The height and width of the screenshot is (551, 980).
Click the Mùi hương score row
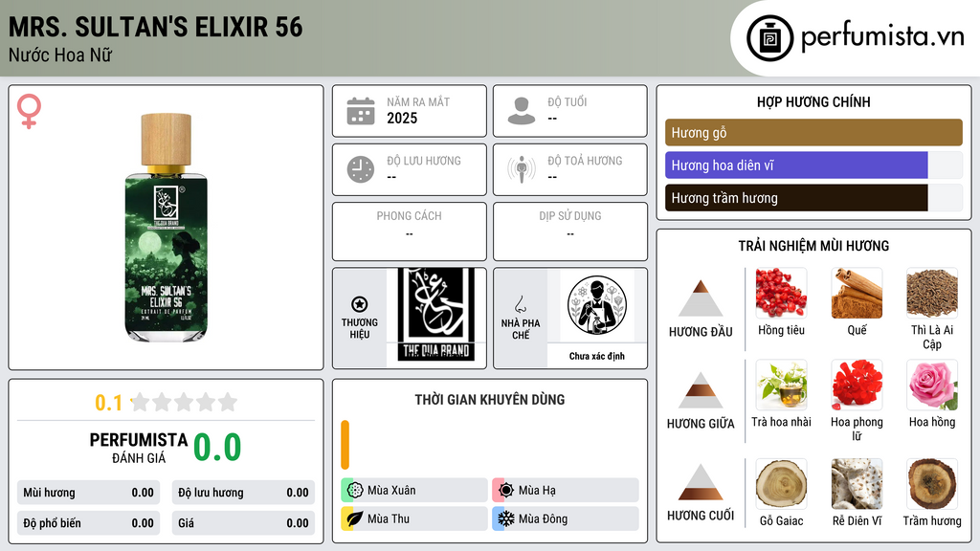(x=88, y=493)
